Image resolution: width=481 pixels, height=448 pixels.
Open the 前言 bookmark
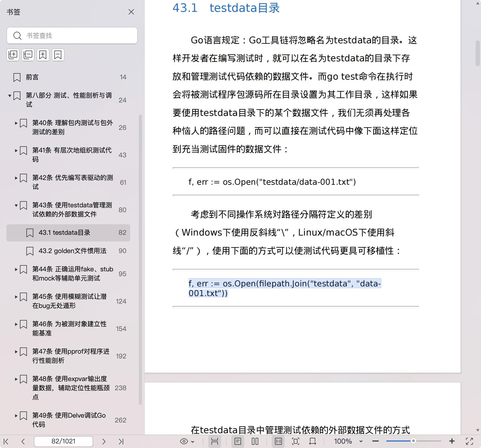(32, 77)
